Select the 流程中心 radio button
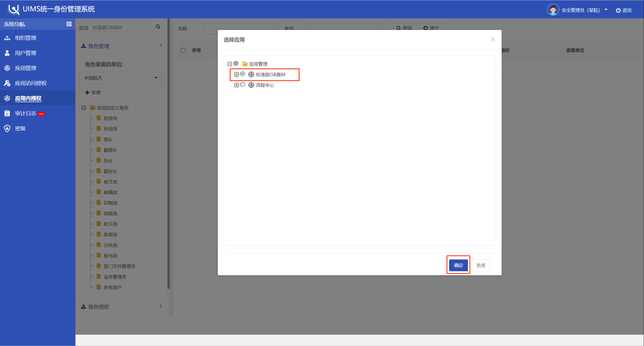This screenshot has width=644, height=346. (243, 85)
